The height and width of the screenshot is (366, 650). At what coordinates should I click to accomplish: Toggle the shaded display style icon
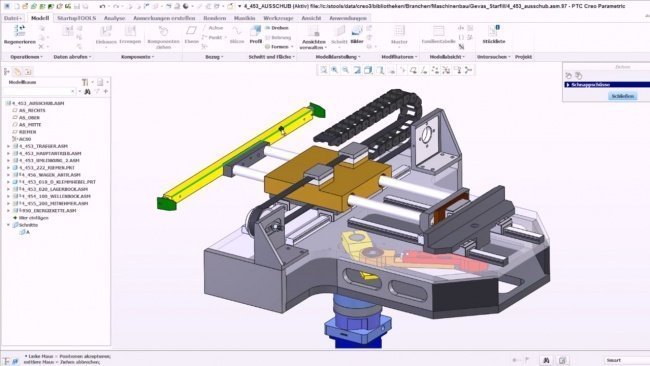[368, 70]
